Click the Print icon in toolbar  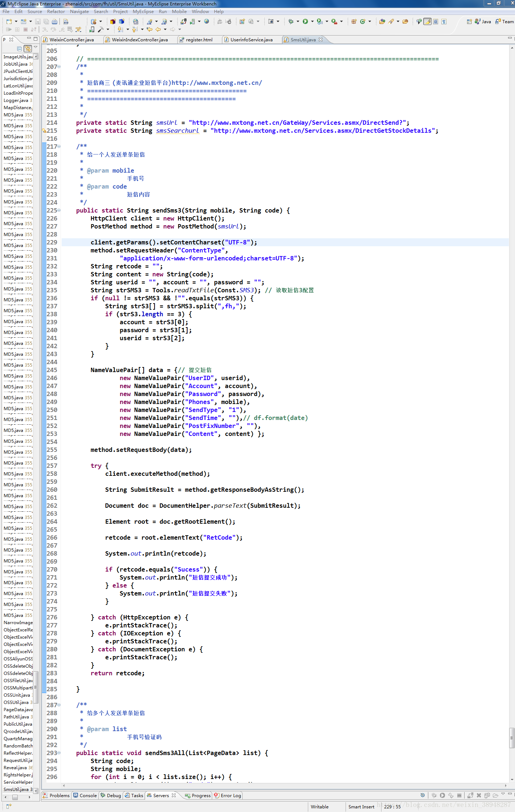54,21
